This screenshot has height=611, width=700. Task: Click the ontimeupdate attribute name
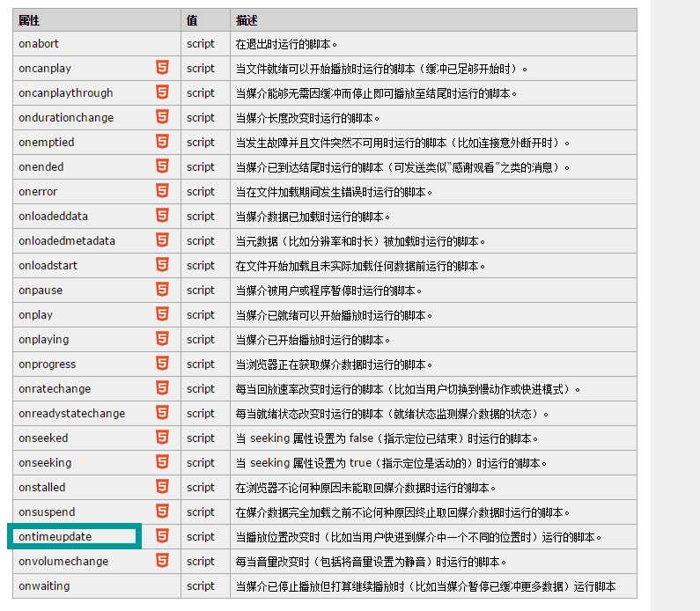pyautogui.click(x=55, y=537)
